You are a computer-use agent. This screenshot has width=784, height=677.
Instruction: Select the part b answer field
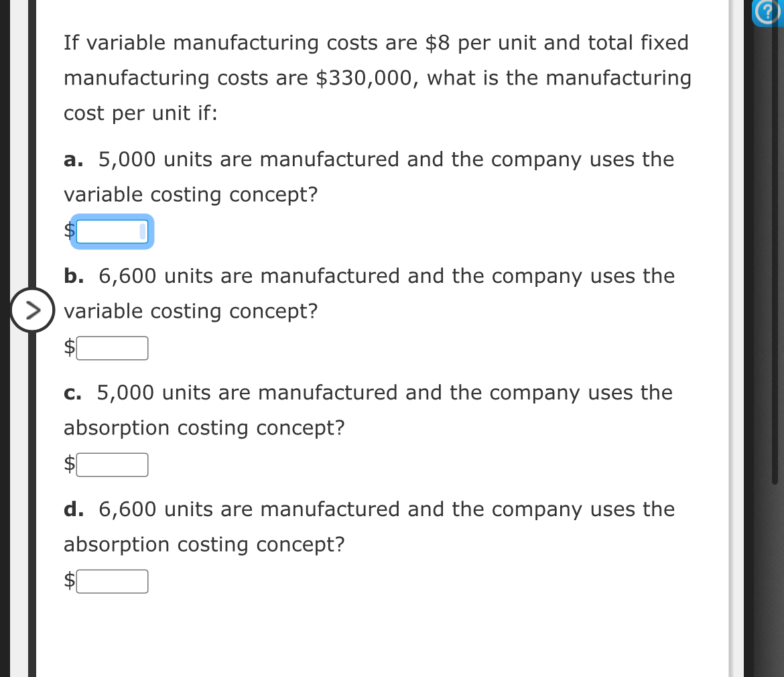pyautogui.click(x=112, y=347)
